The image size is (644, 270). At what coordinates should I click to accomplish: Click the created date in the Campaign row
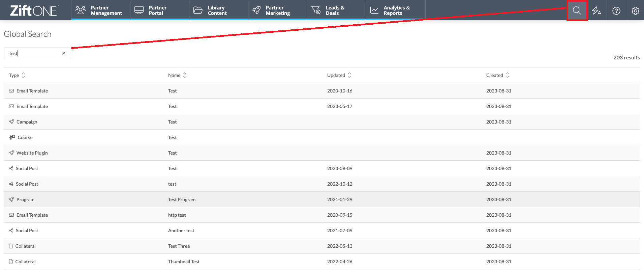tap(499, 122)
